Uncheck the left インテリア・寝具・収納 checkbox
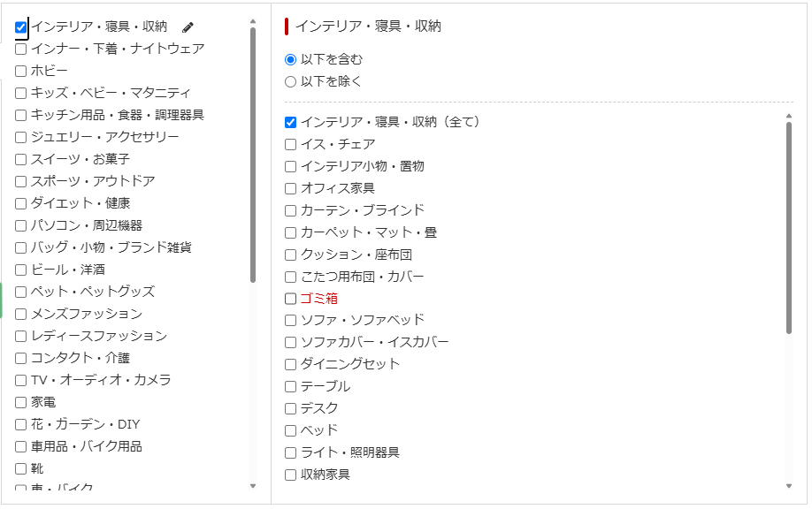812x509 pixels. pos(21,27)
